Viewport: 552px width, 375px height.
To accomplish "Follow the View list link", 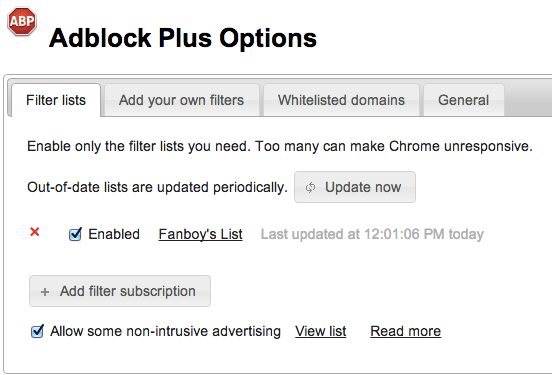I will coord(321,331).
